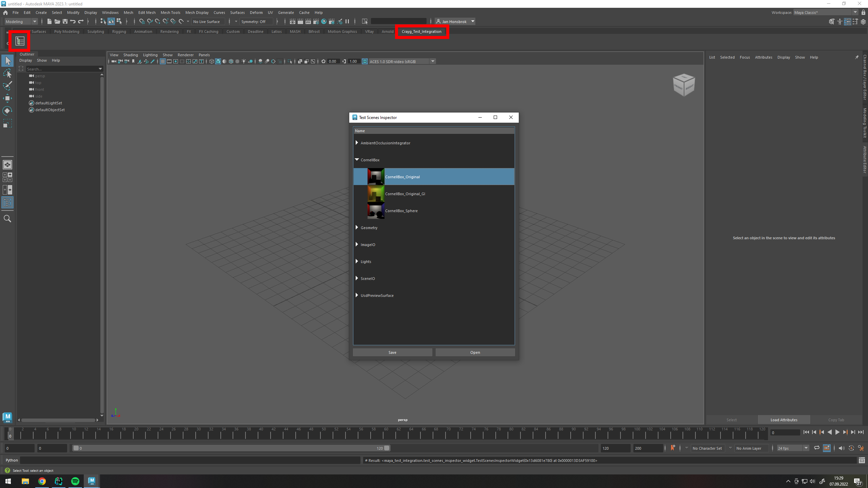Select the Paint Selection tool
The height and width of the screenshot is (488, 868).
point(7,86)
